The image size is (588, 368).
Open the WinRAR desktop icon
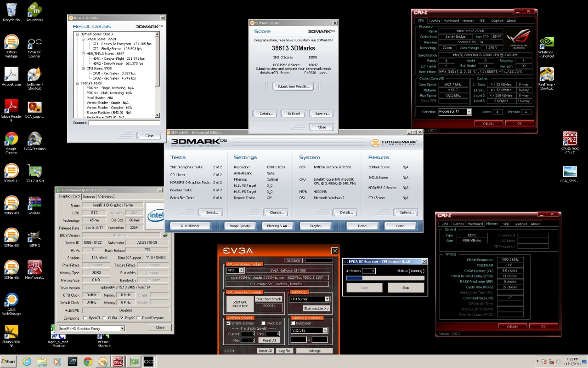[34, 204]
